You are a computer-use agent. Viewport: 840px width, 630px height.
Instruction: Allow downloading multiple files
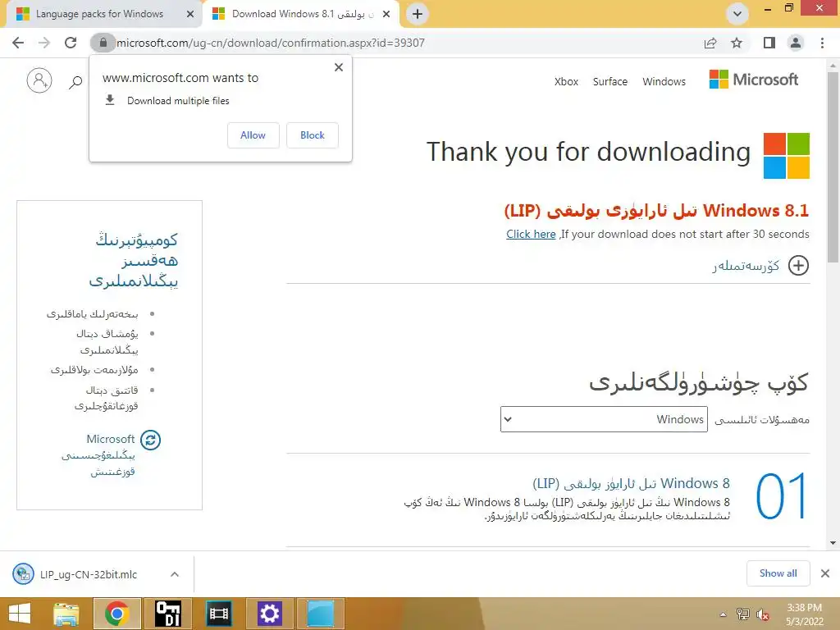coord(253,135)
